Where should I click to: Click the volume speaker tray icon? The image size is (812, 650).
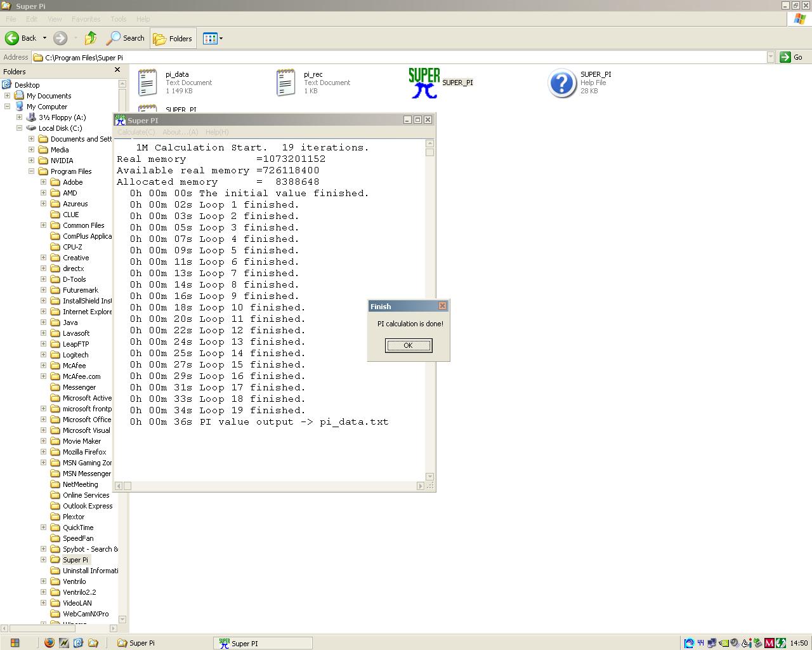735,643
